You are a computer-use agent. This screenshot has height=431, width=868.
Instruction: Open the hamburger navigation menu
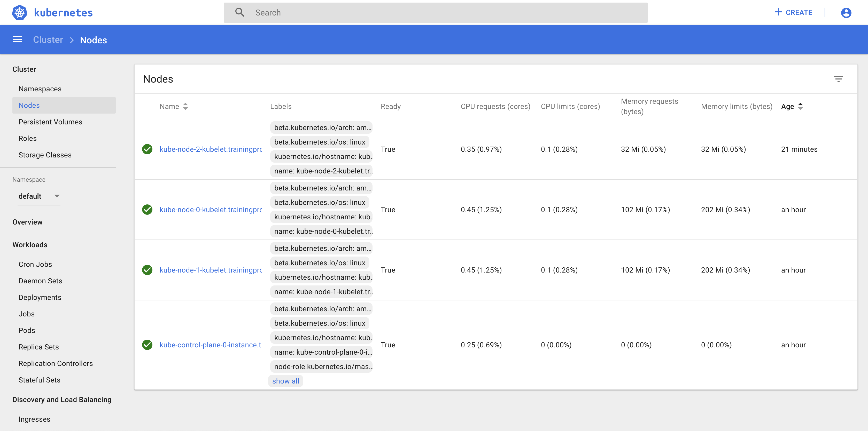point(18,40)
